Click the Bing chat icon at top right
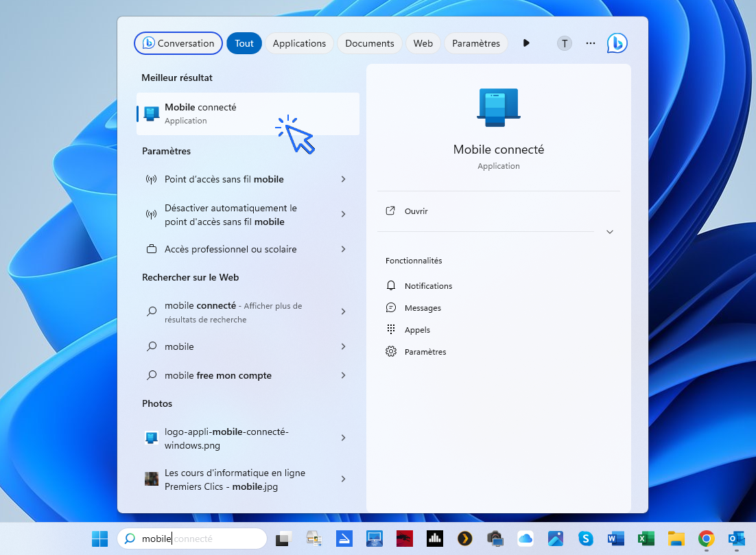The width and height of the screenshot is (756, 555). pos(617,43)
